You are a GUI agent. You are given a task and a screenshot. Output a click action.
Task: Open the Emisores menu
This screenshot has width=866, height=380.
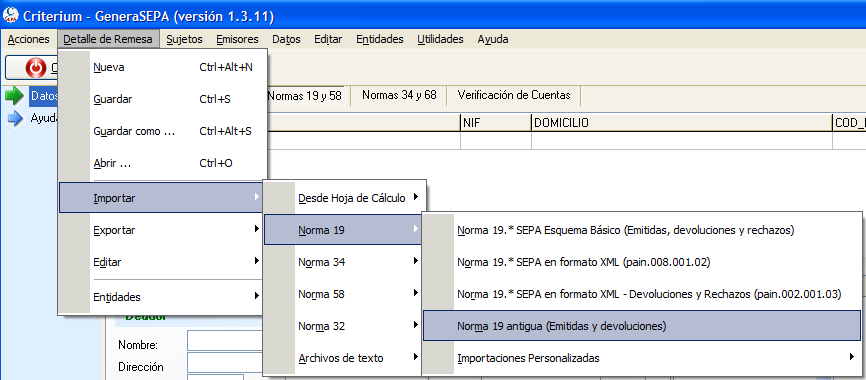(237, 39)
